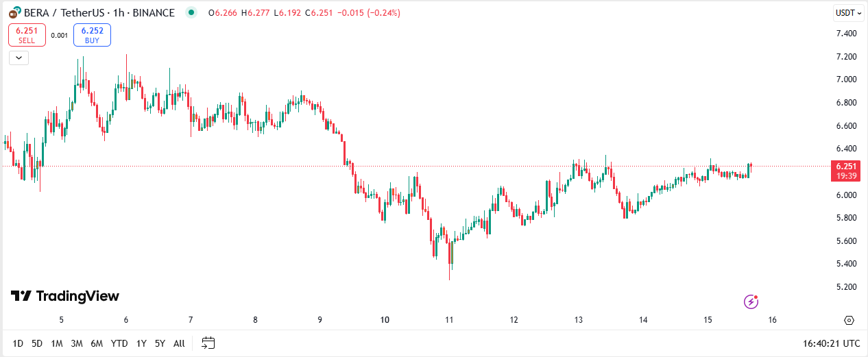Click the green market status dot
This screenshot has height=357, width=868.
[191, 13]
